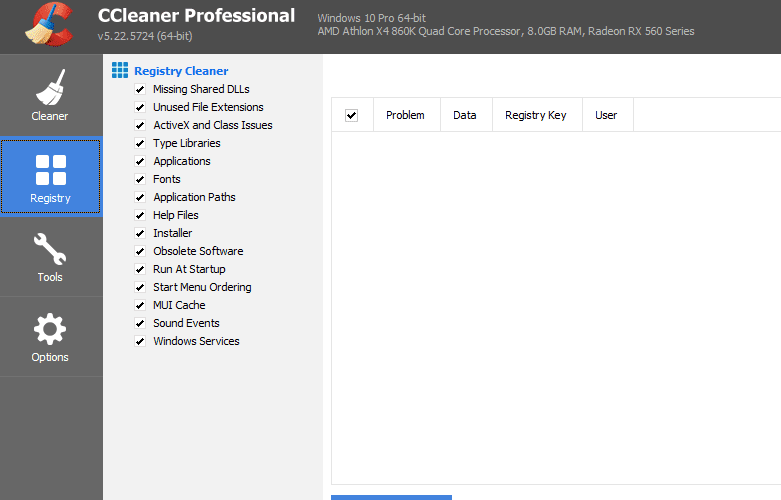The height and width of the screenshot is (500, 781).
Task: Click the Registry Cleaner grid icon
Action: coord(120,70)
